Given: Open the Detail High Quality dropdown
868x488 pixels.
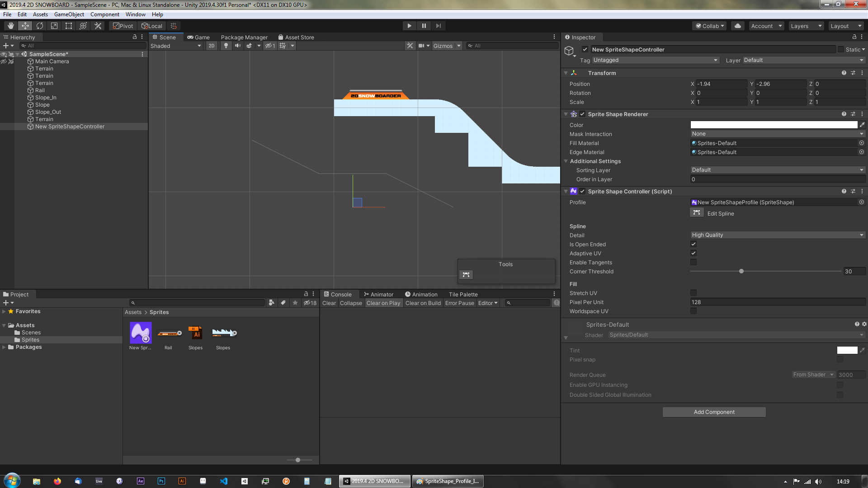Looking at the screenshot, I should 778,235.
